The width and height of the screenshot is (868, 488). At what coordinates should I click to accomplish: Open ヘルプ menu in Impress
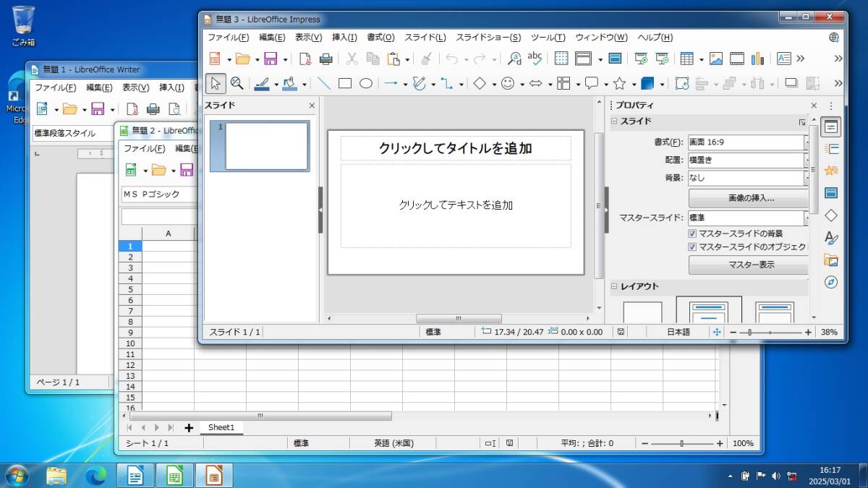(655, 38)
